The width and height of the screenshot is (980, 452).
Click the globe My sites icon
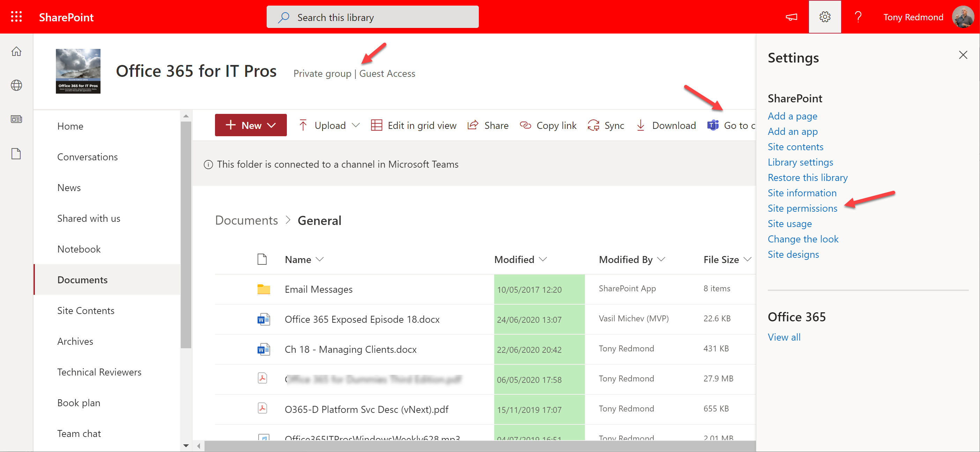(16, 85)
